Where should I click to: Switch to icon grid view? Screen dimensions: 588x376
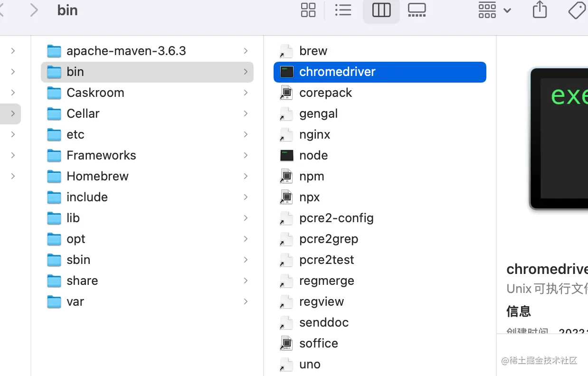tap(308, 10)
